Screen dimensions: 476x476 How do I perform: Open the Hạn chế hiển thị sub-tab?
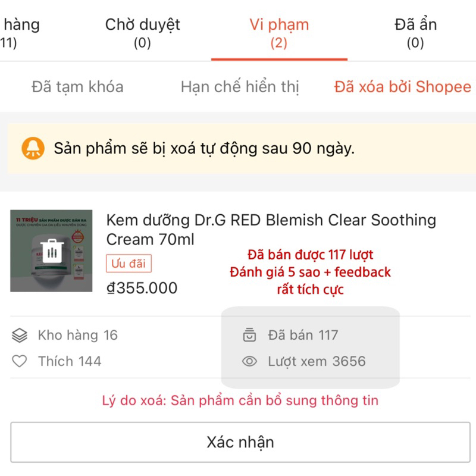point(240,87)
